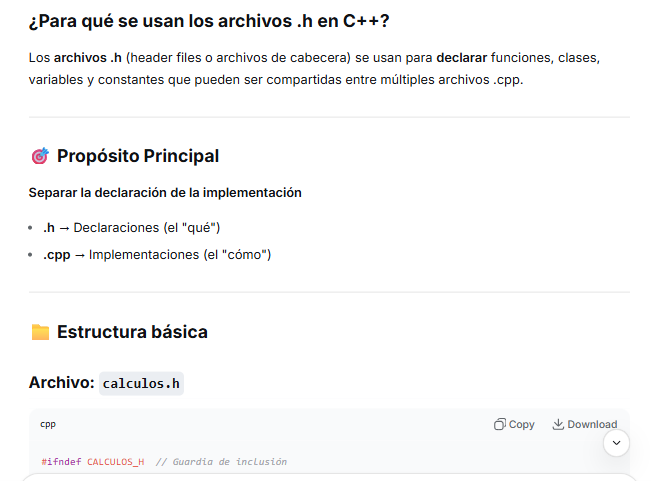Click 'Separar la declaración de la implementación' text
This screenshot has height=481, width=651.
tap(165, 193)
